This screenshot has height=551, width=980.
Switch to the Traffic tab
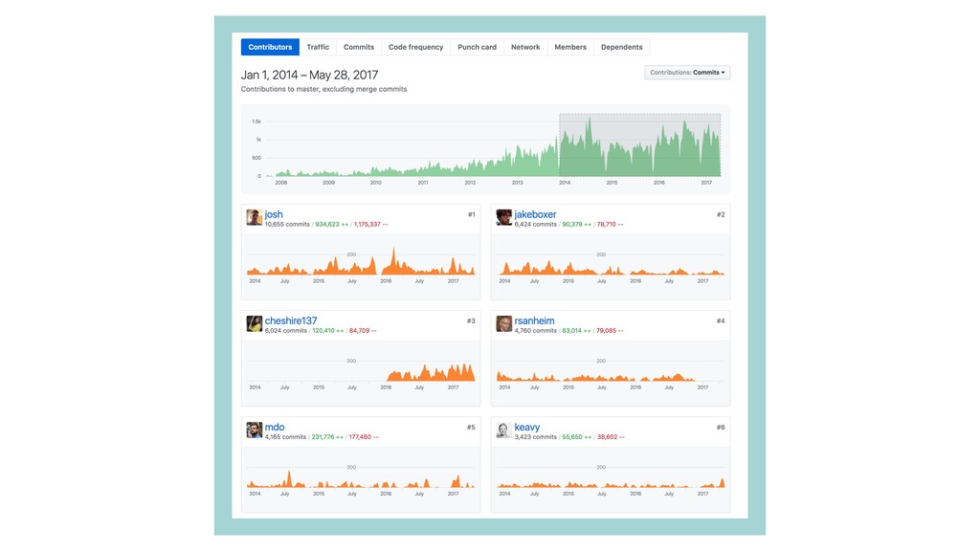[318, 47]
